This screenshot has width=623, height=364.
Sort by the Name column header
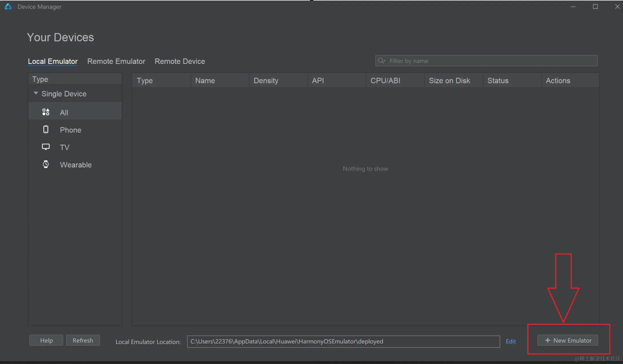tap(205, 81)
